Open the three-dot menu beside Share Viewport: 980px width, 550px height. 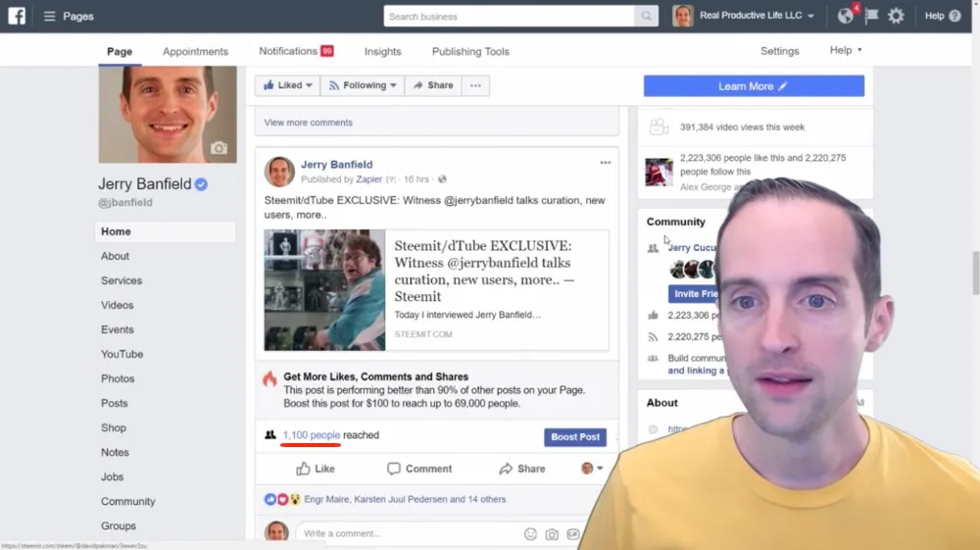point(475,85)
